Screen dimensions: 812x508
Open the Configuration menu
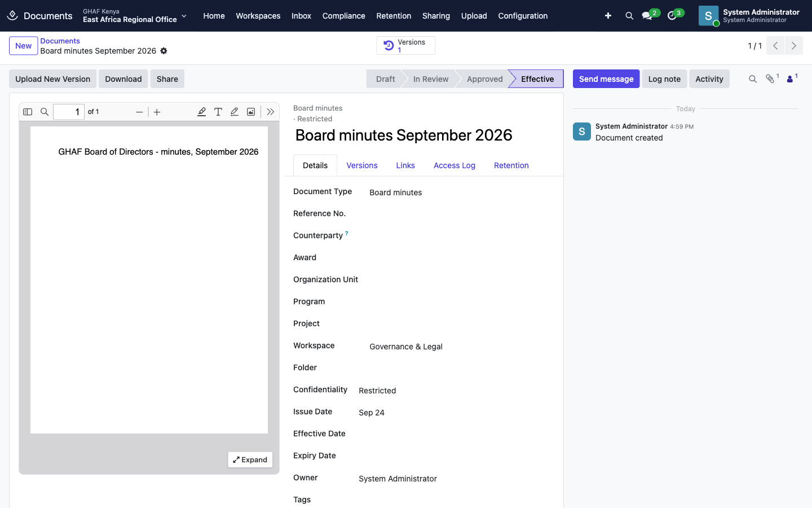[x=523, y=16]
